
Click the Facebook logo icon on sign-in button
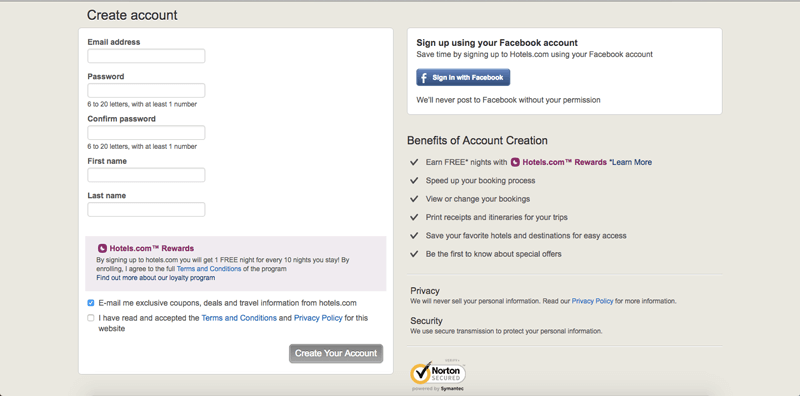point(423,78)
